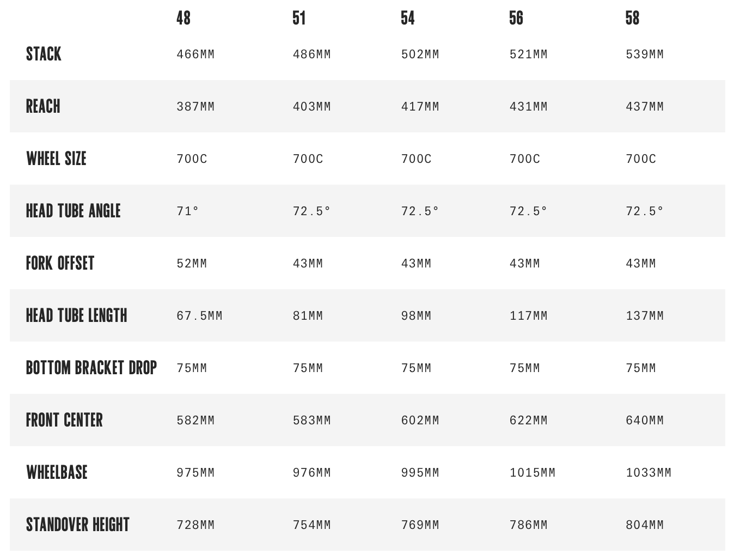Click the 804MM standover height value
Image resolution: width=734 pixels, height=560 pixels.
coord(645,525)
